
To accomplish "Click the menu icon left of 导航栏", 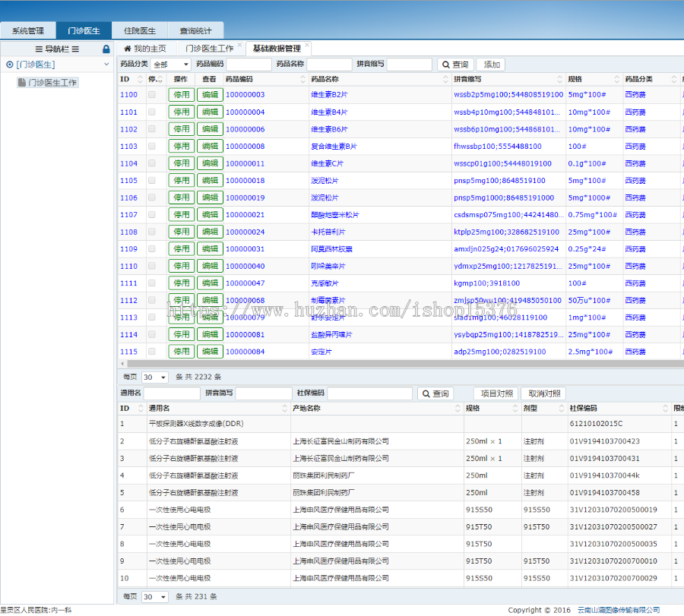I will pos(39,49).
